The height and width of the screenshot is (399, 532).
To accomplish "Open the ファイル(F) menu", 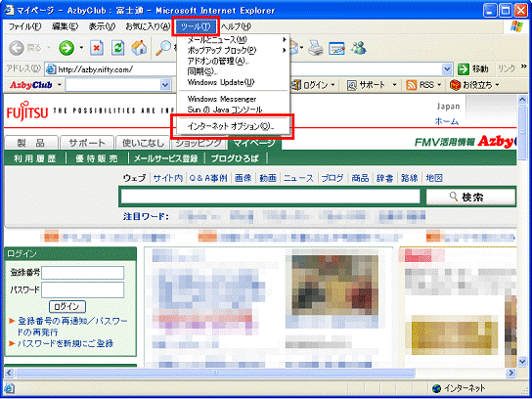I will 24,26.
